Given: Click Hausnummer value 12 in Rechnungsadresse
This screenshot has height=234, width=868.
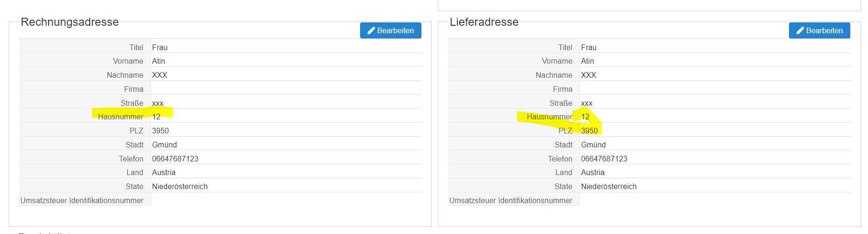Looking at the screenshot, I should 156,117.
